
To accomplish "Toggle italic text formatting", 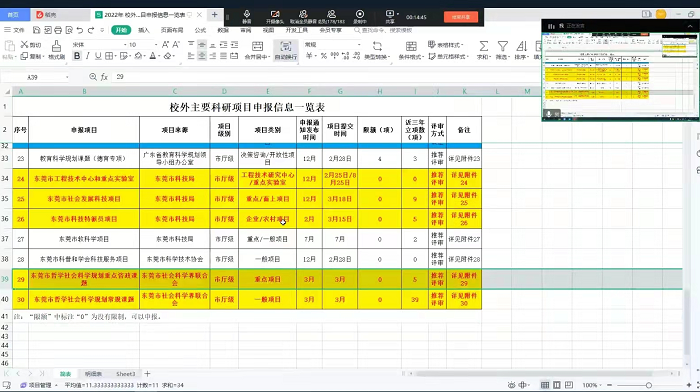I will pyautogui.click(x=88, y=56).
